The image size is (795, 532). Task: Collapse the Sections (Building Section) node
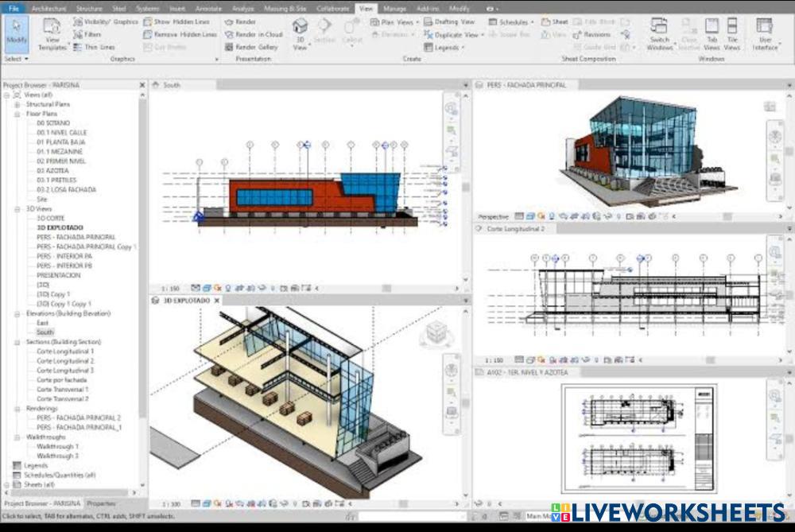(17, 342)
